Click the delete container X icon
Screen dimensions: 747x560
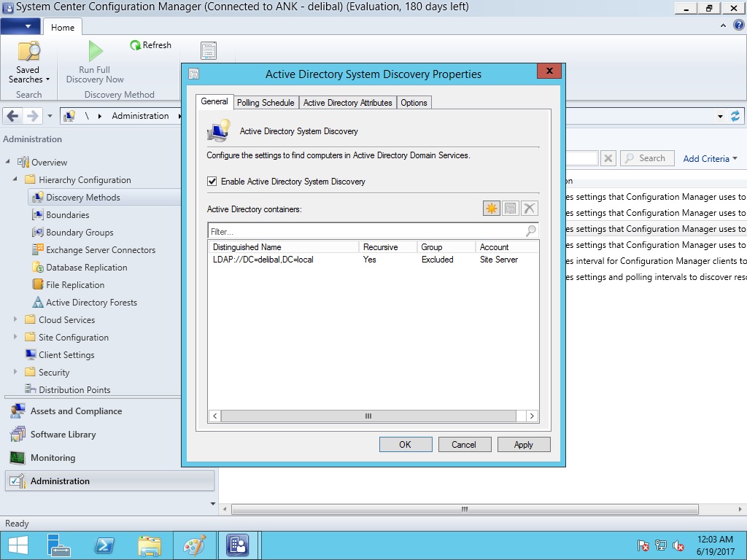click(x=530, y=209)
